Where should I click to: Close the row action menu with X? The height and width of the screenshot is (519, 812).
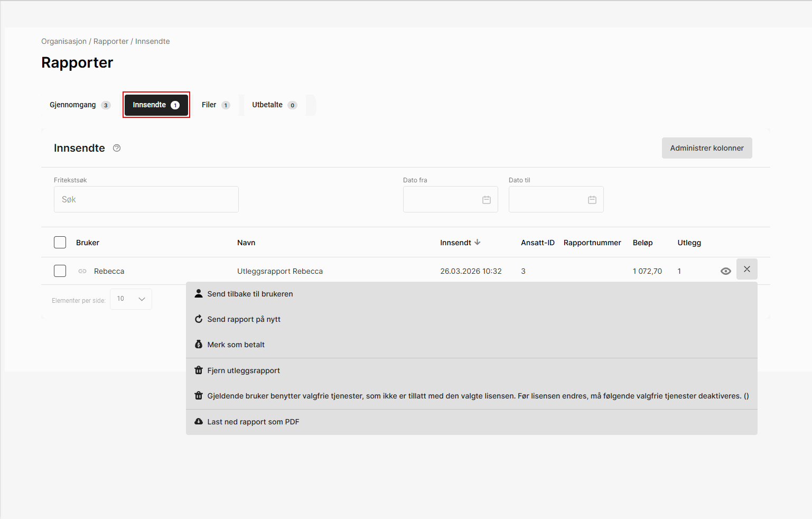click(746, 269)
